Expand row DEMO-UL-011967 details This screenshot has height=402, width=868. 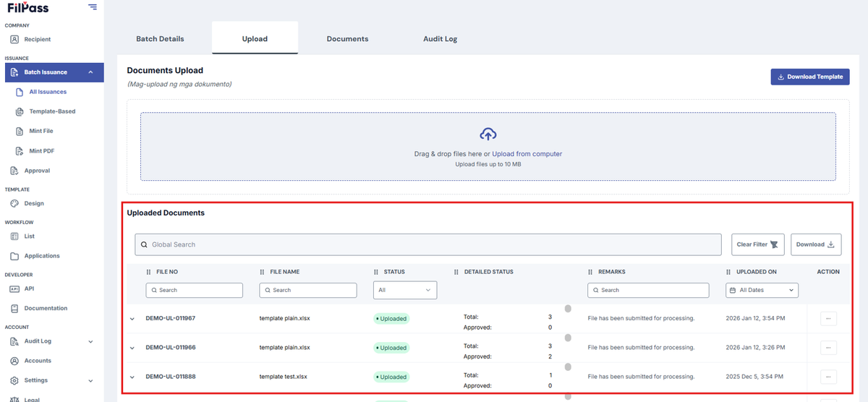pos(132,319)
